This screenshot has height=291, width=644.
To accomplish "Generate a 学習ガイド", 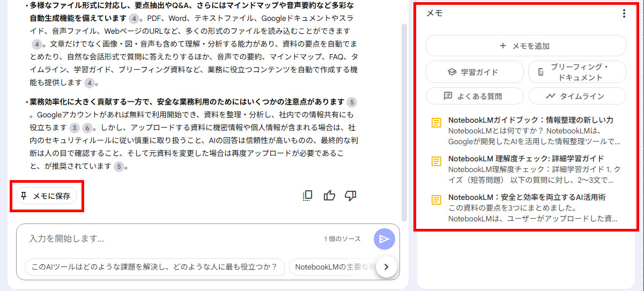I will [x=475, y=72].
